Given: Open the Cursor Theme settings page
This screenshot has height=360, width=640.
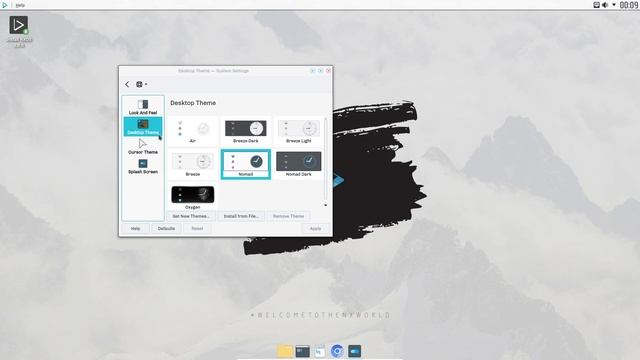Looking at the screenshot, I should click(143, 147).
